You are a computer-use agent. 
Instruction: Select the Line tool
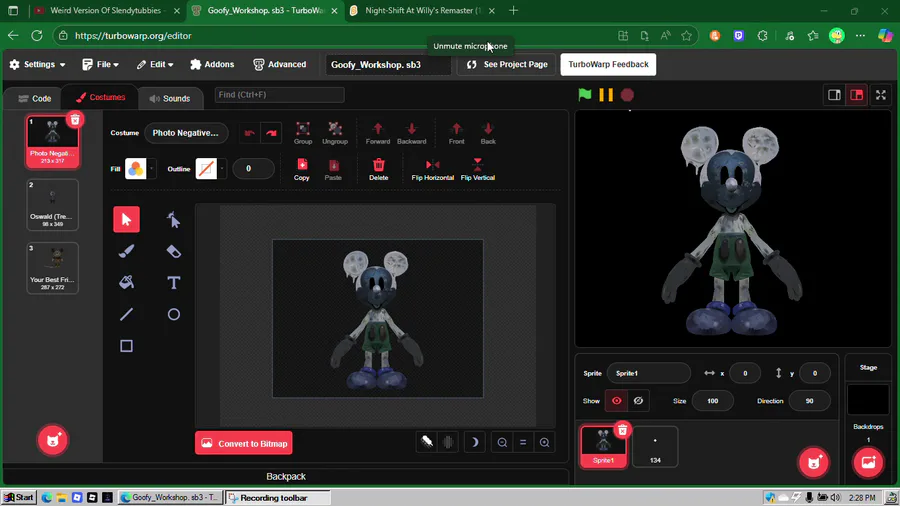[x=126, y=314]
